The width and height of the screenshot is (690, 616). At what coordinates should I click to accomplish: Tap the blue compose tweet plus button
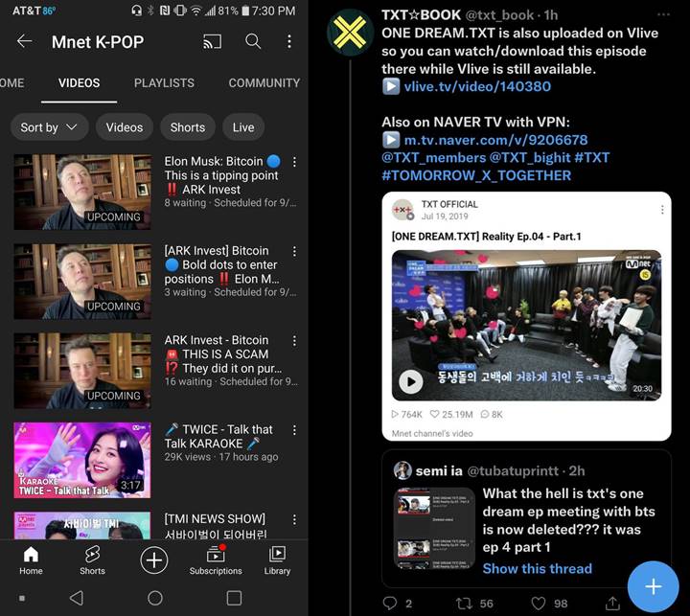[x=653, y=586]
